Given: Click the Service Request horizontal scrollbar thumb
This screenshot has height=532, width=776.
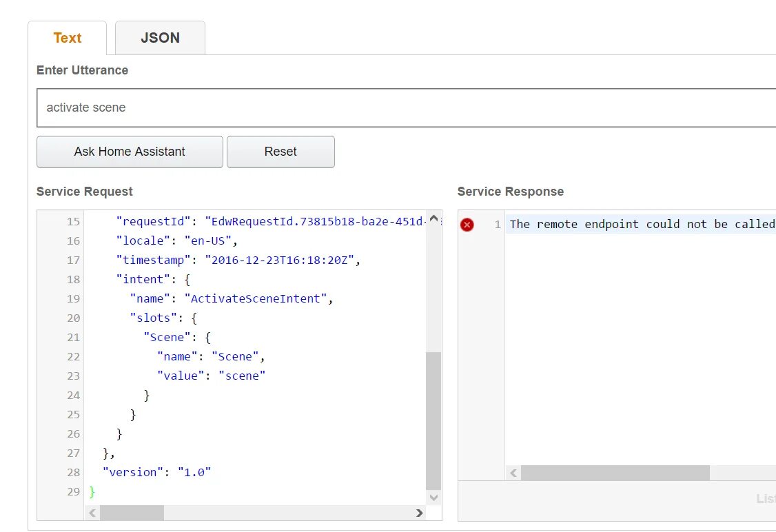Looking at the screenshot, I should pyautogui.click(x=132, y=513).
